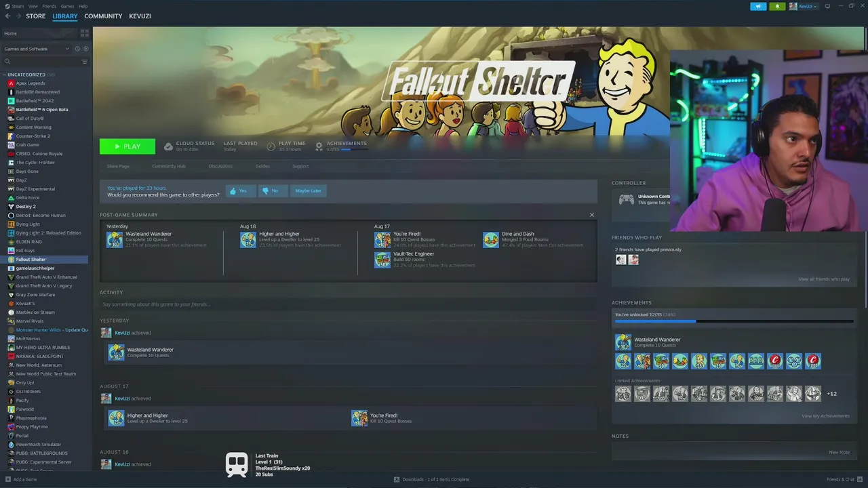Image resolution: width=868 pixels, height=488 pixels.
Task: Click the first locked achievement icon
Action: [x=623, y=394]
